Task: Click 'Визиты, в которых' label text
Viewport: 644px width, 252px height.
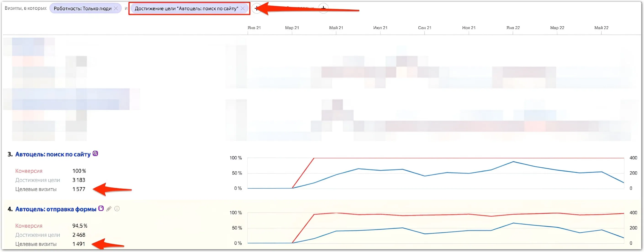Action: point(26,8)
